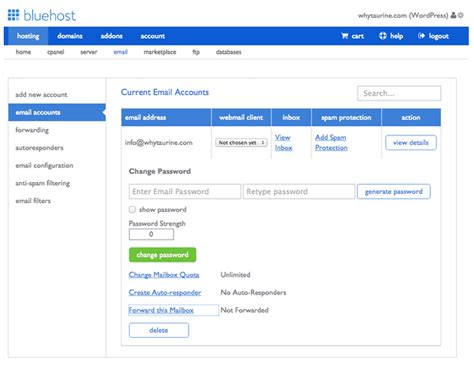Open the server subnav item
The width and height of the screenshot is (474, 366).
coord(89,52)
